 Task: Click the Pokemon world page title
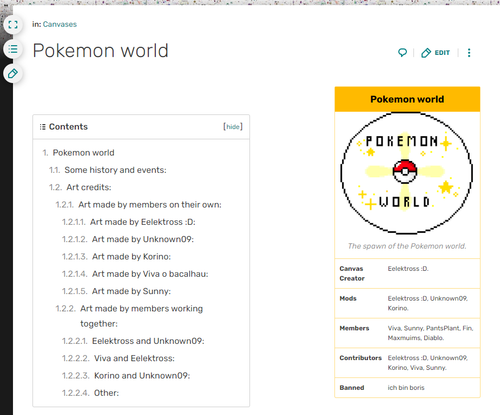[100, 51]
